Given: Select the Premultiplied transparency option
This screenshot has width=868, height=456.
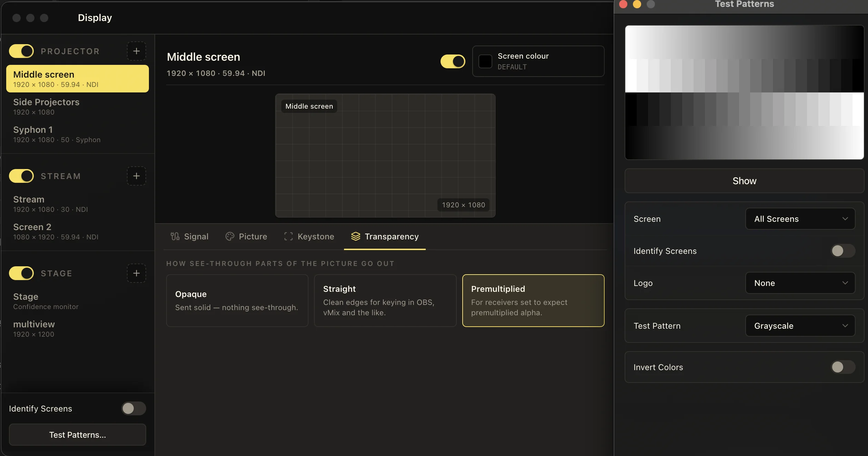Looking at the screenshot, I should click(x=533, y=300).
